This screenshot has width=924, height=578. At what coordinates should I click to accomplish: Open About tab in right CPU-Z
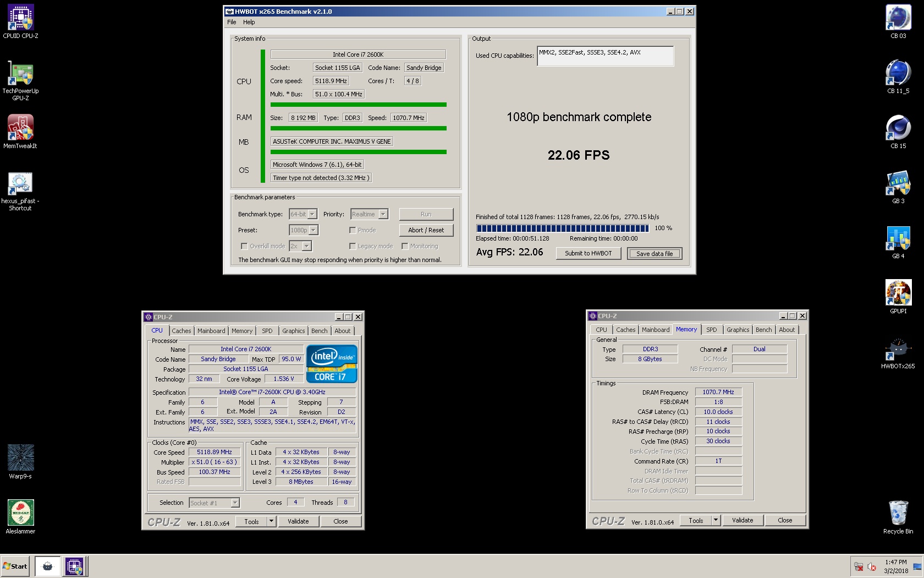[787, 330]
